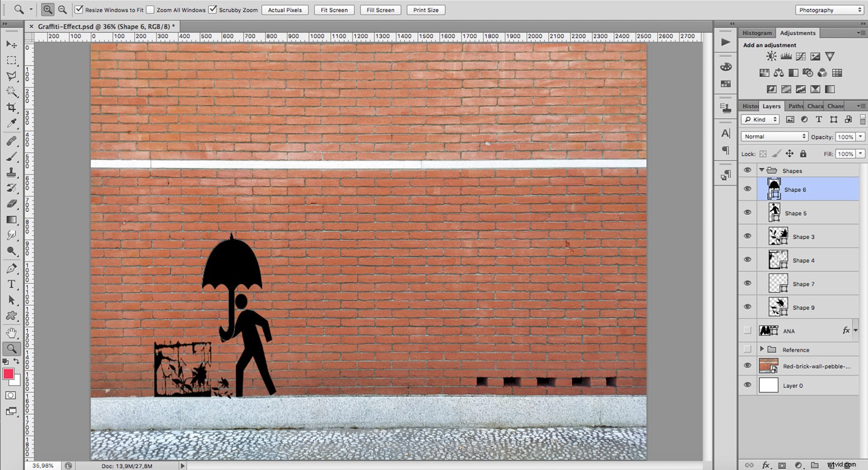Select the Horizontal Type tool
Viewport: 868px width, 470px height.
click(11, 284)
